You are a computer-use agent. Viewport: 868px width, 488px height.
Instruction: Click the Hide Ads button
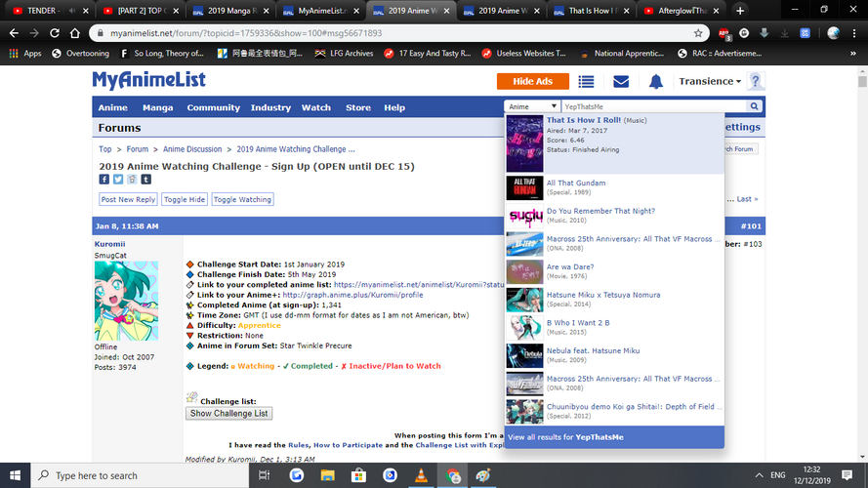tap(532, 82)
